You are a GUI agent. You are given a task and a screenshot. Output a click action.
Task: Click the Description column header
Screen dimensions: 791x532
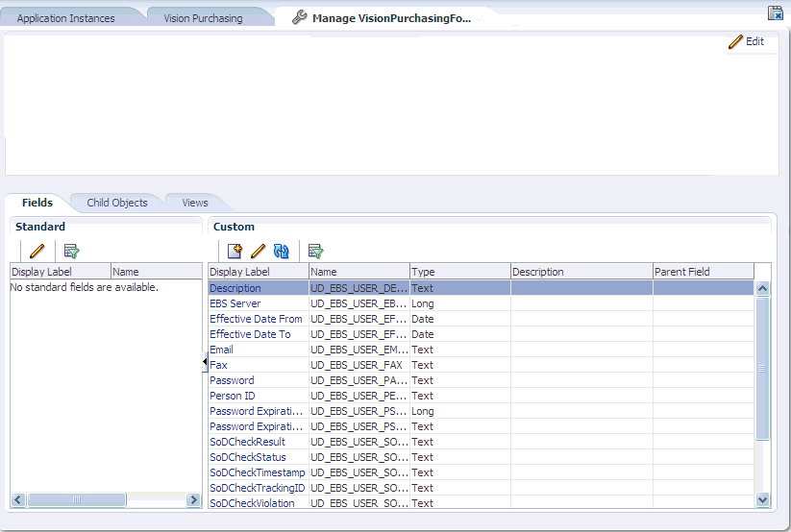[581, 272]
